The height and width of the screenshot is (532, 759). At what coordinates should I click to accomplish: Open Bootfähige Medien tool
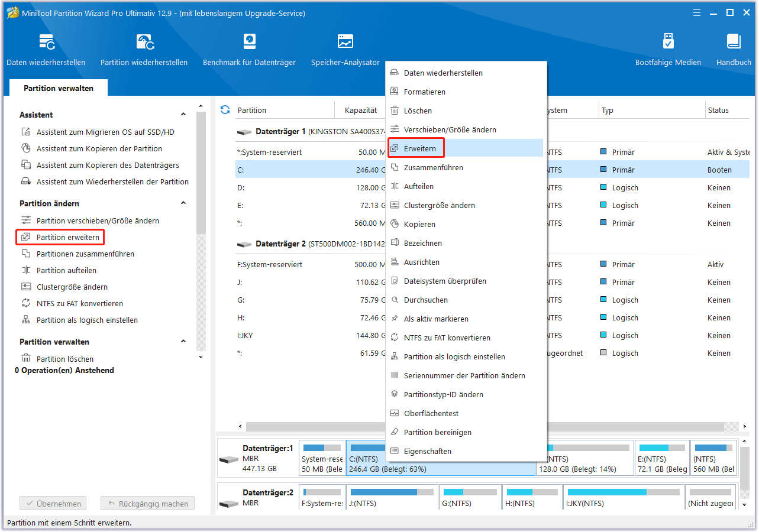click(668, 50)
